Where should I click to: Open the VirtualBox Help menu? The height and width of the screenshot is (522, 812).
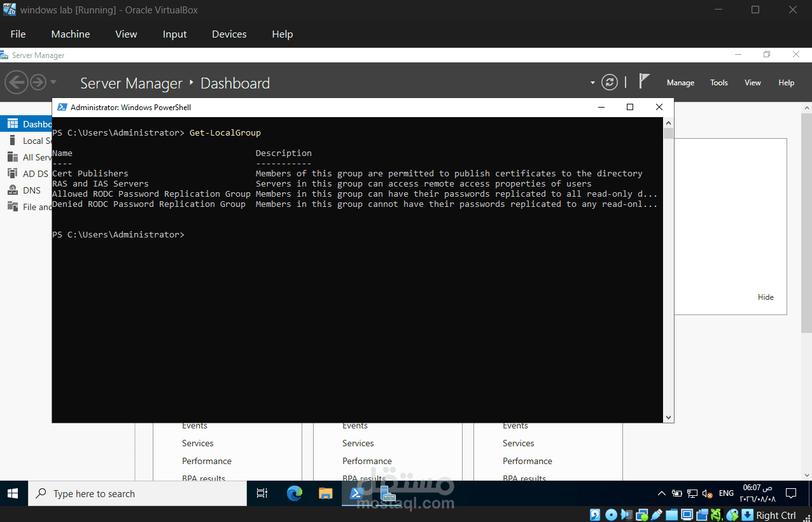click(283, 34)
